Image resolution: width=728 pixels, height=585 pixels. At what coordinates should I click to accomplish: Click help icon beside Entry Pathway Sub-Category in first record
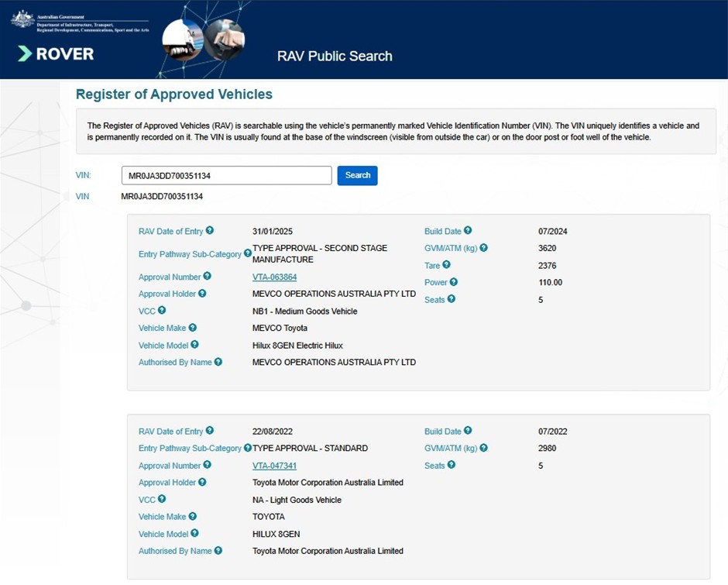coord(248,253)
